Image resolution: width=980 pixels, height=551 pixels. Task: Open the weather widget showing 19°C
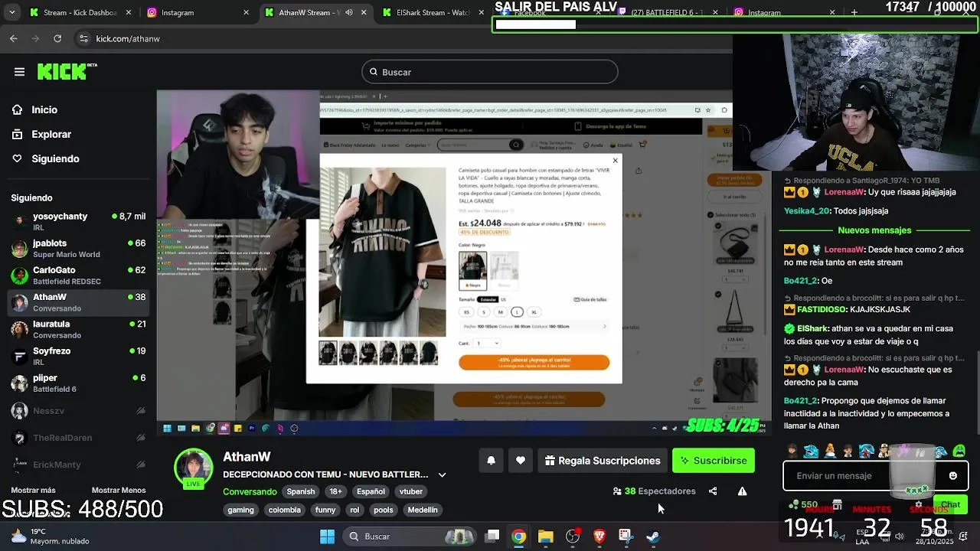tap(51, 536)
